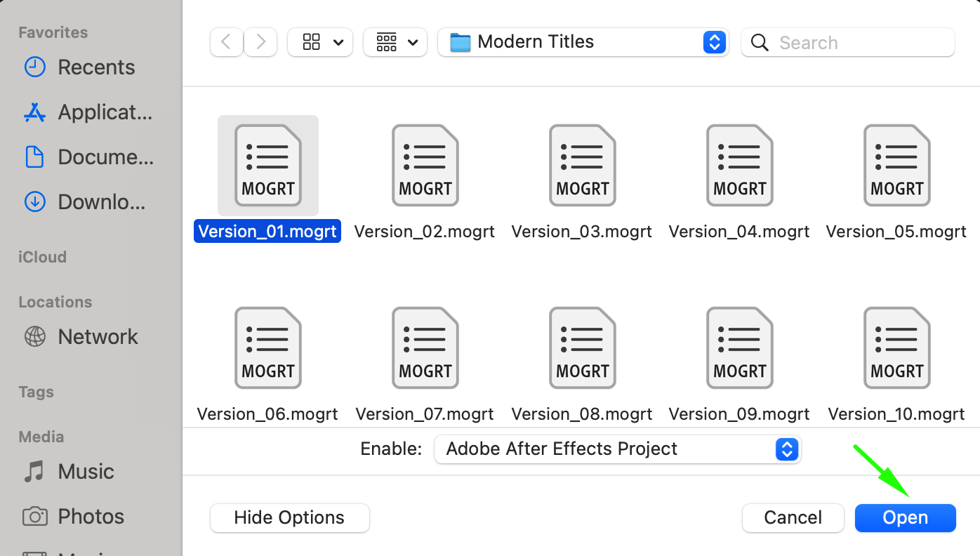980x556 pixels.
Task: Click the Search field
Action: [856, 43]
